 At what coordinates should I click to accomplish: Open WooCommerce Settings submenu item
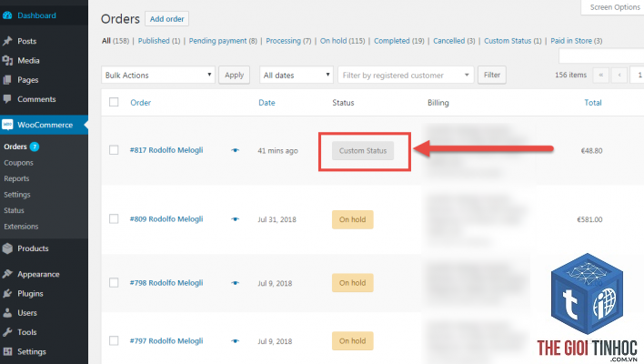(x=17, y=195)
